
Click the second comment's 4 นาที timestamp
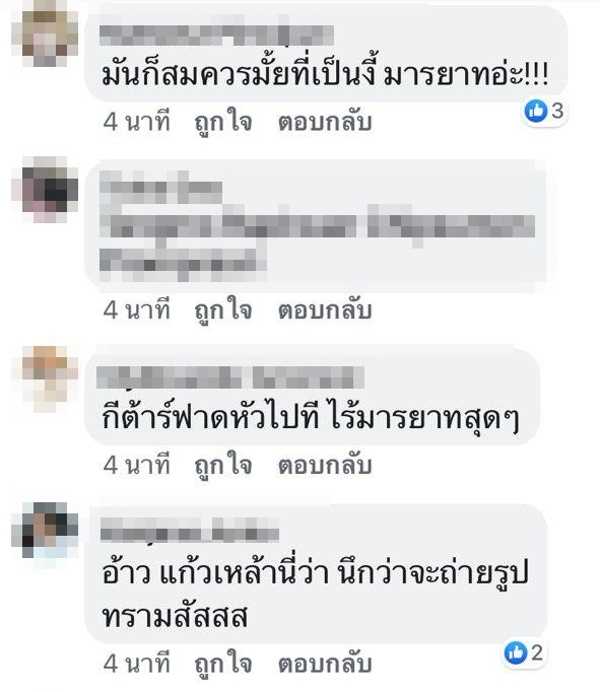click(x=137, y=310)
